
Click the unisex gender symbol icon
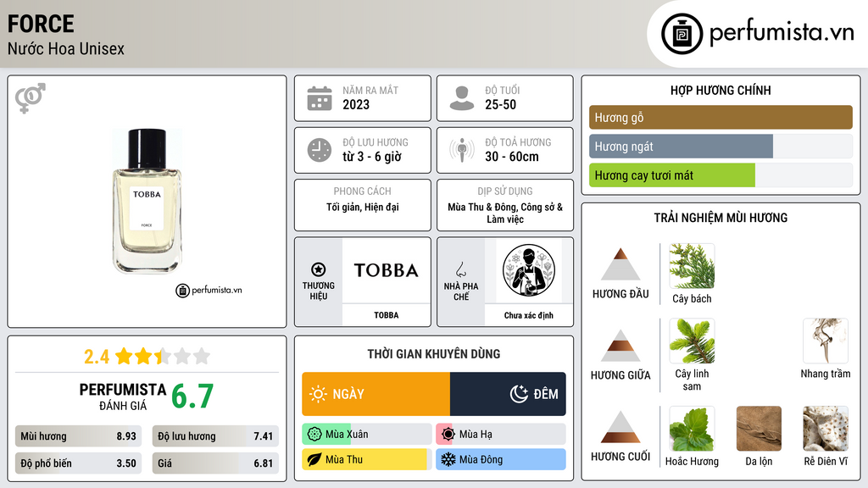pos(30,98)
